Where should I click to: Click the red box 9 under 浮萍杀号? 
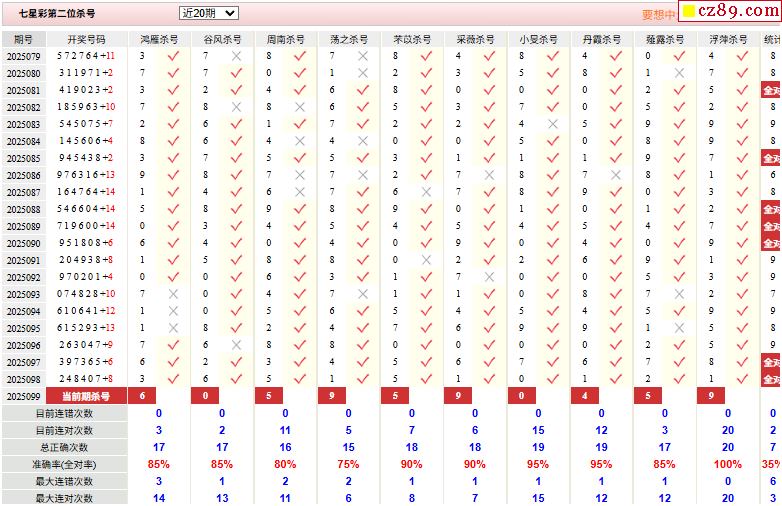[x=711, y=396]
